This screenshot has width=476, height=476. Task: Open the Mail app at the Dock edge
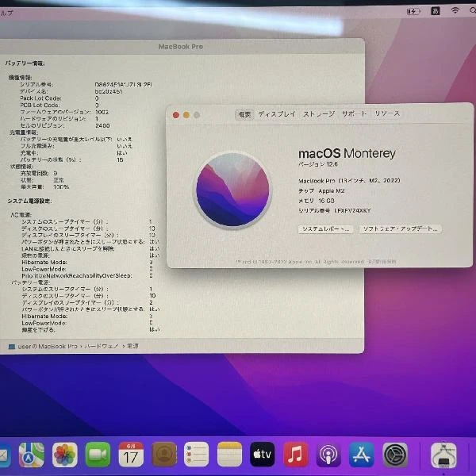click(4, 455)
